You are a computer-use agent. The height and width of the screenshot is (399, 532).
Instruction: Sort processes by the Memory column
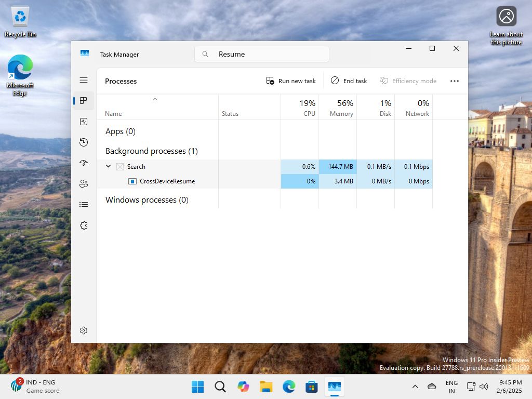tap(340, 108)
